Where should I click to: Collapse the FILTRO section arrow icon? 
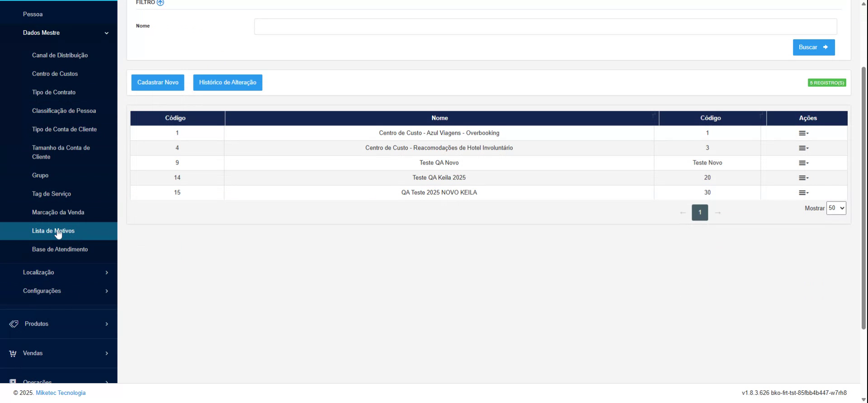(160, 3)
